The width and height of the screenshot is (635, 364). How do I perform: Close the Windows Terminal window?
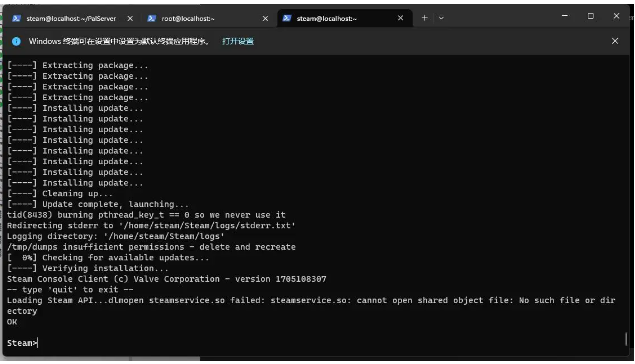616,16
